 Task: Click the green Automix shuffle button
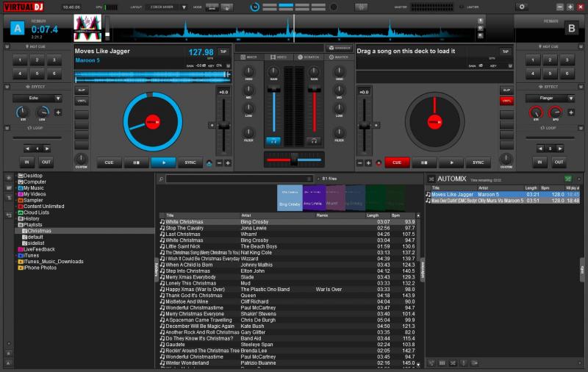568,179
